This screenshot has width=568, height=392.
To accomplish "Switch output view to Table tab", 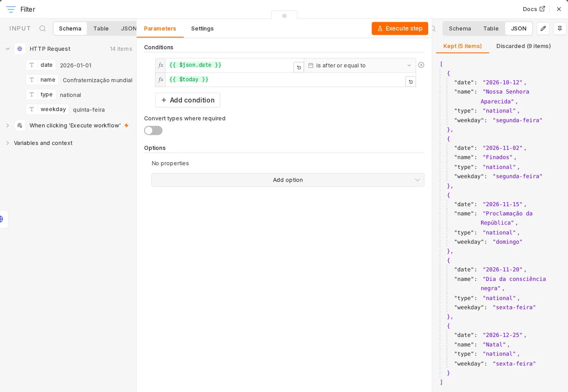I will (x=491, y=28).
